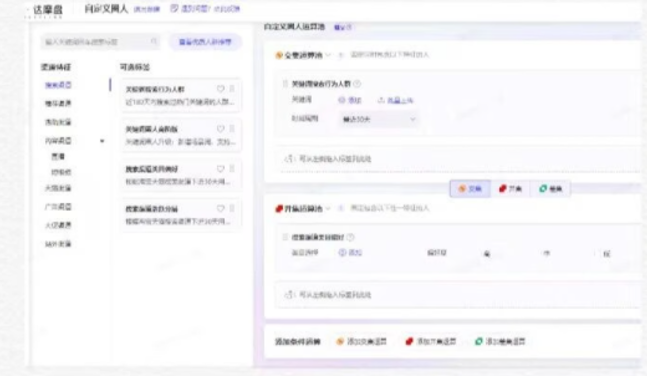
Task: Click the upload icon for batch keyword upload
Action: tap(381, 100)
